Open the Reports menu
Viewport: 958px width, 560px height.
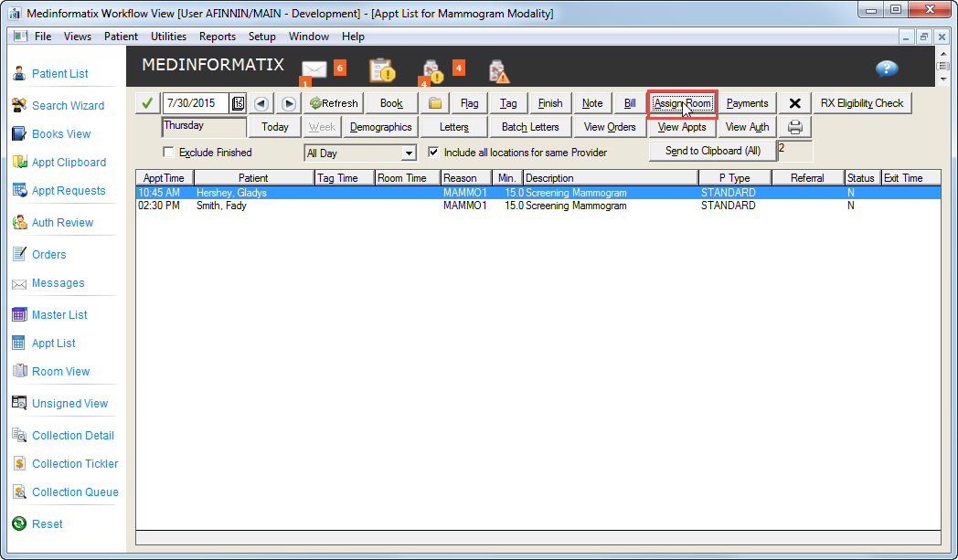click(x=218, y=37)
